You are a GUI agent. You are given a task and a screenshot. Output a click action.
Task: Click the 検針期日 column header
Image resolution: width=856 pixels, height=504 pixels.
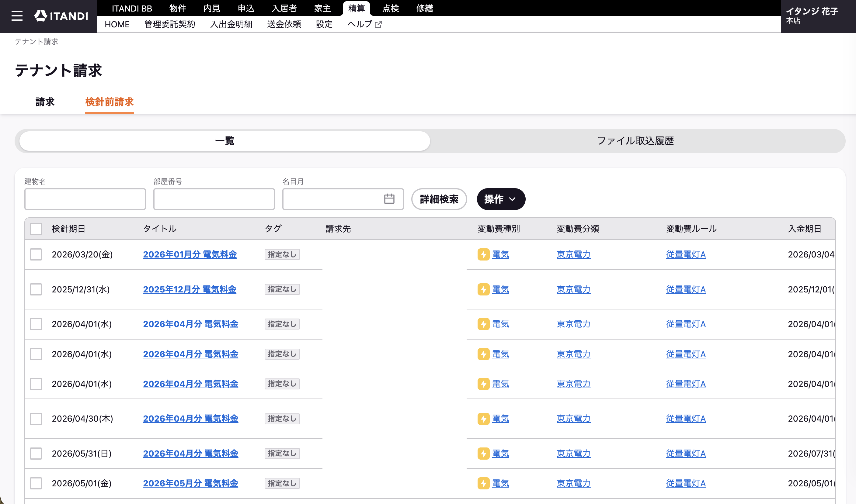pos(68,229)
